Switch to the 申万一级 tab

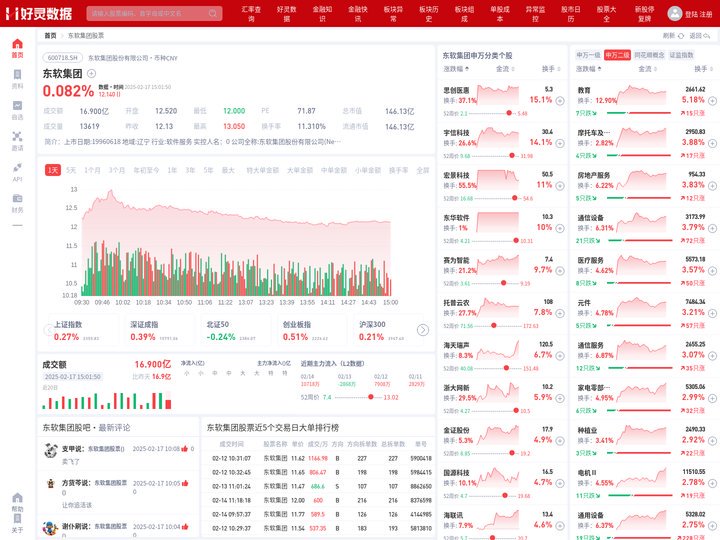click(588, 55)
